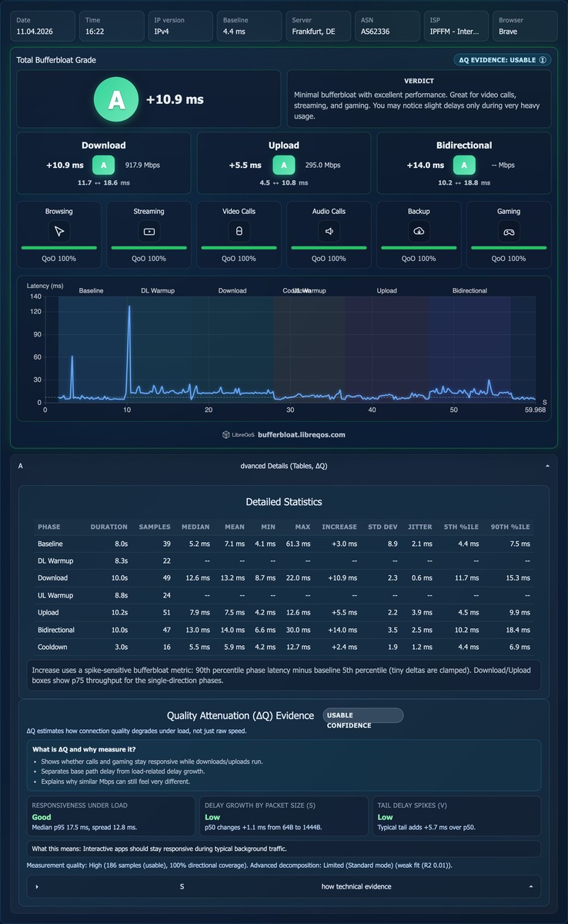Click the LibreQoS logo icon
The image size is (568, 924).
coord(226,435)
